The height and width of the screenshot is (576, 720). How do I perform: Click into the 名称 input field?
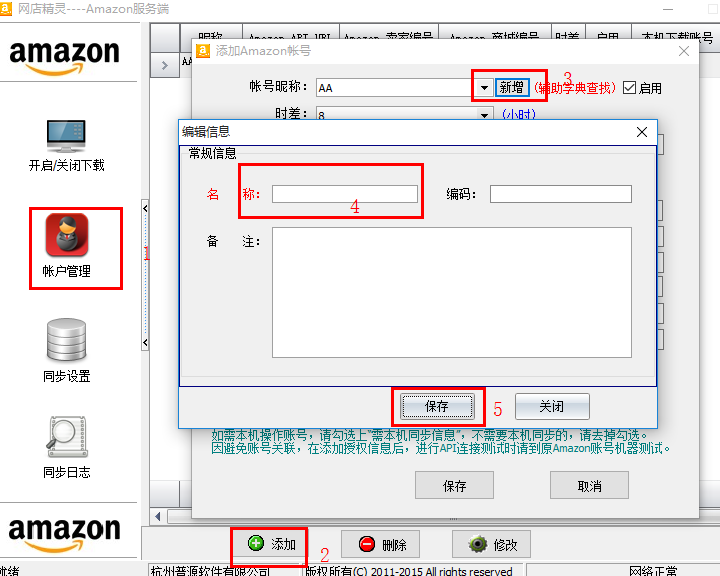tap(345, 194)
